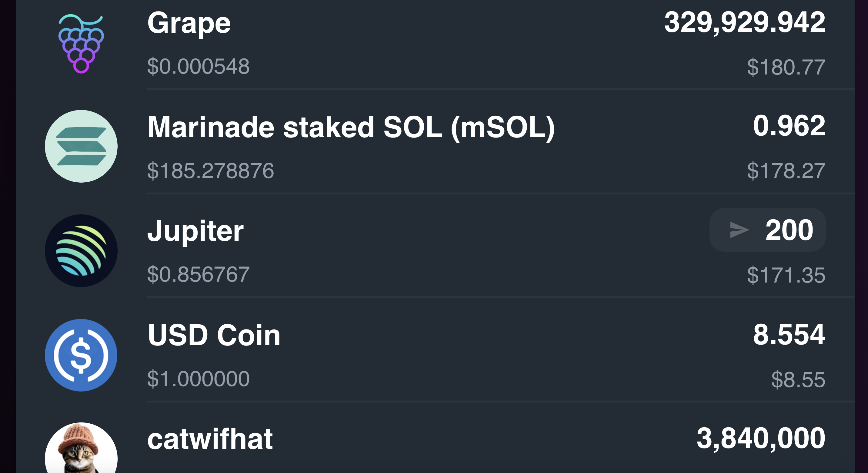This screenshot has width=868, height=473.
Task: Click the catwifhat cat avatar icon
Action: 81,448
